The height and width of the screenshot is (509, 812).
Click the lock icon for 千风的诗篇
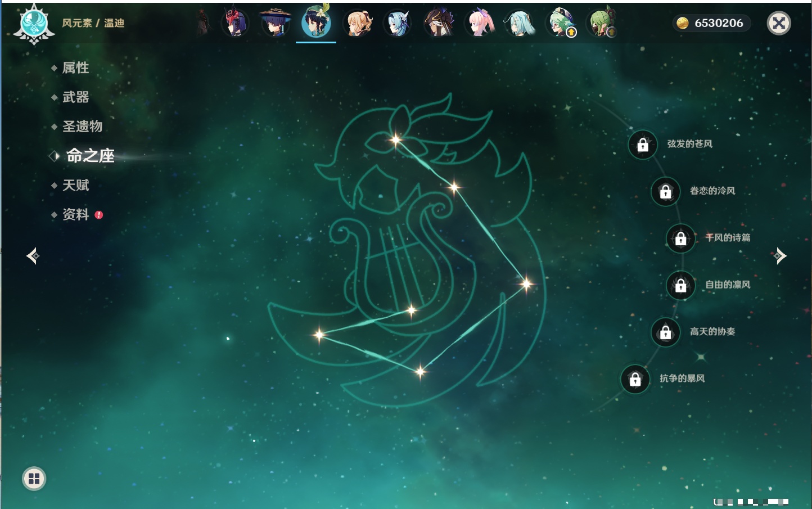[x=680, y=238]
